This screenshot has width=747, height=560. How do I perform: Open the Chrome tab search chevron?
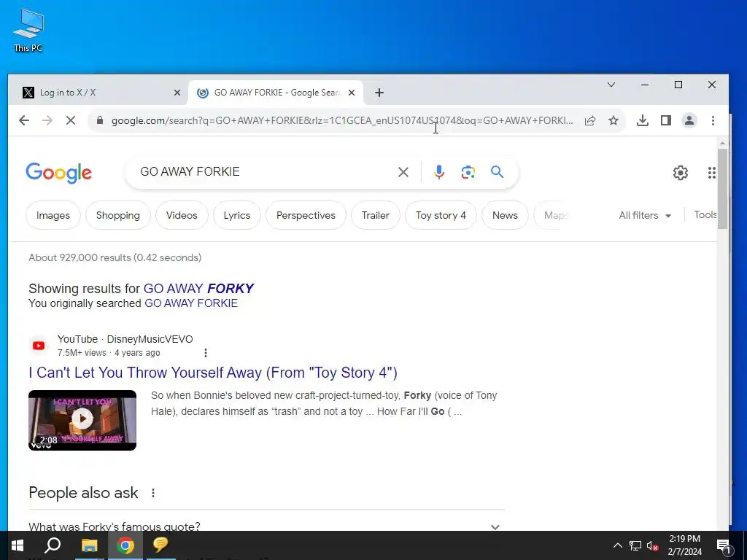click(611, 85)
